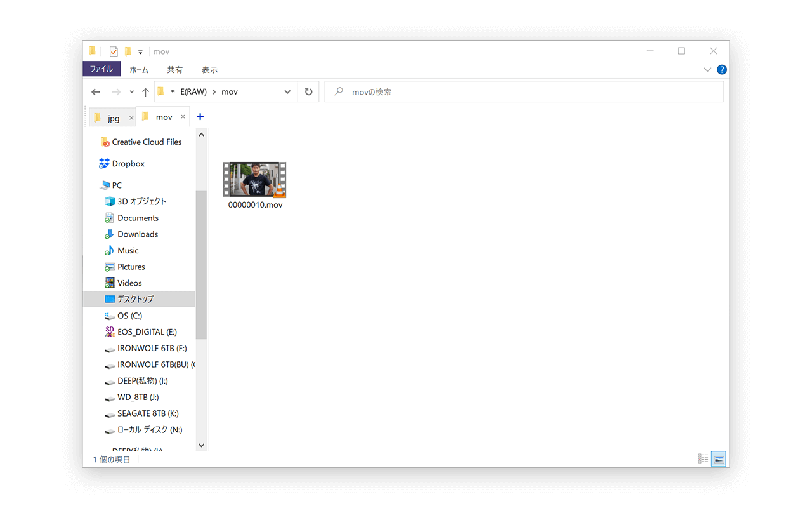The image size is (812, 508).
Task: Click the 00000010.mov file name
Action: point(255,205)
